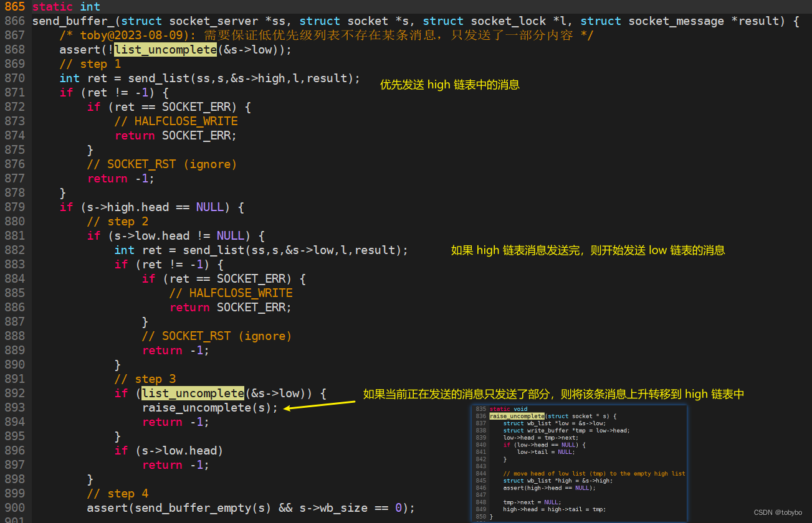Click 'if (s->low.head)' on line 896
The width and height of the screenshot is (812, 523).
(x=169, y=451)
